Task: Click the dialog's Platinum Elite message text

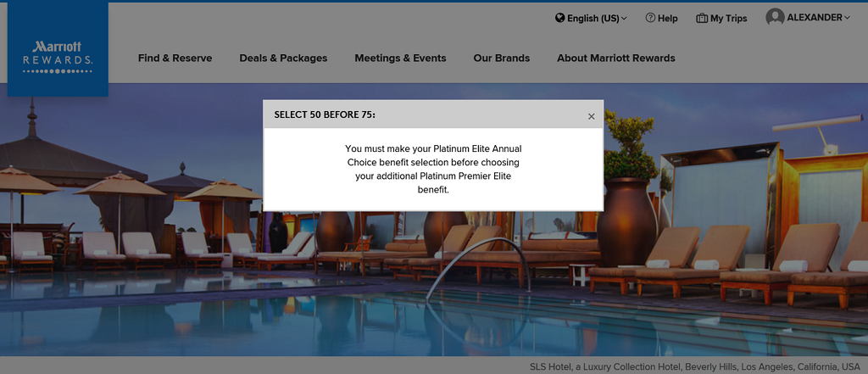Action: (x=433, y=169)
